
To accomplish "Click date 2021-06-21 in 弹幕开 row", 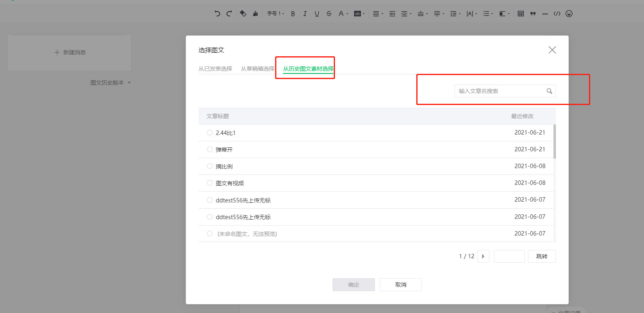I will tap(530, 149).
